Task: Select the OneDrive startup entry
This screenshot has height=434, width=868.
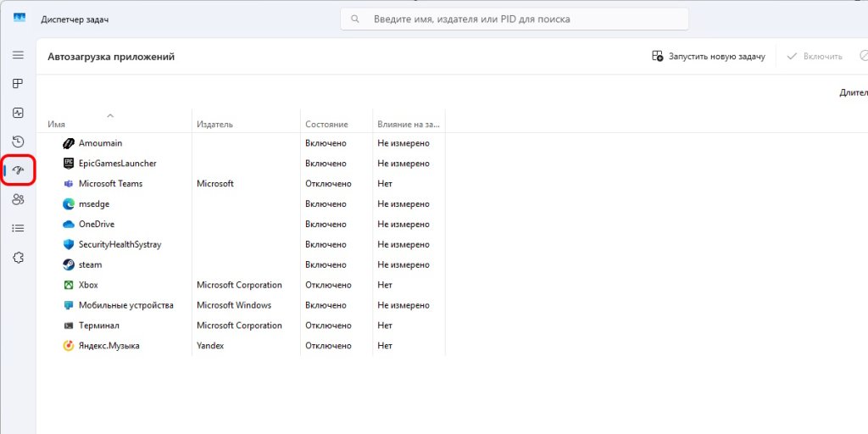Action: click(453, 224)
